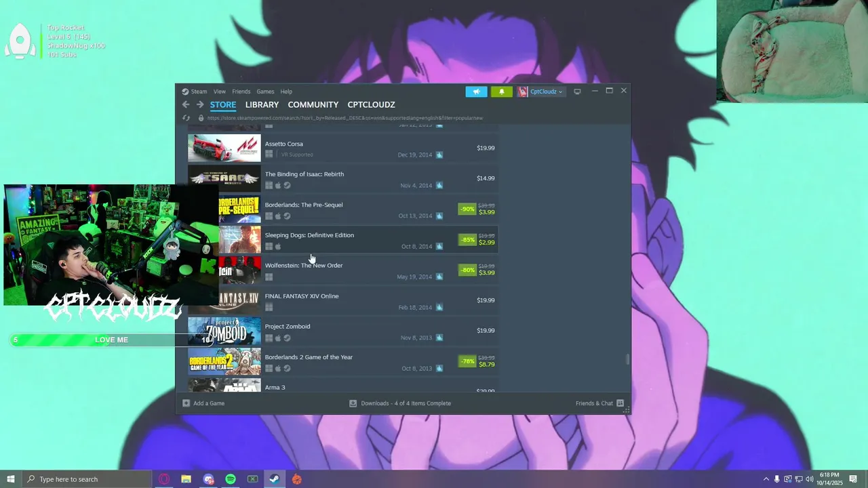The height and width of the screenshot is (488, 868).
Task: Open The Binding of Isaac: Rebirth listing
Action: point(343,179)
